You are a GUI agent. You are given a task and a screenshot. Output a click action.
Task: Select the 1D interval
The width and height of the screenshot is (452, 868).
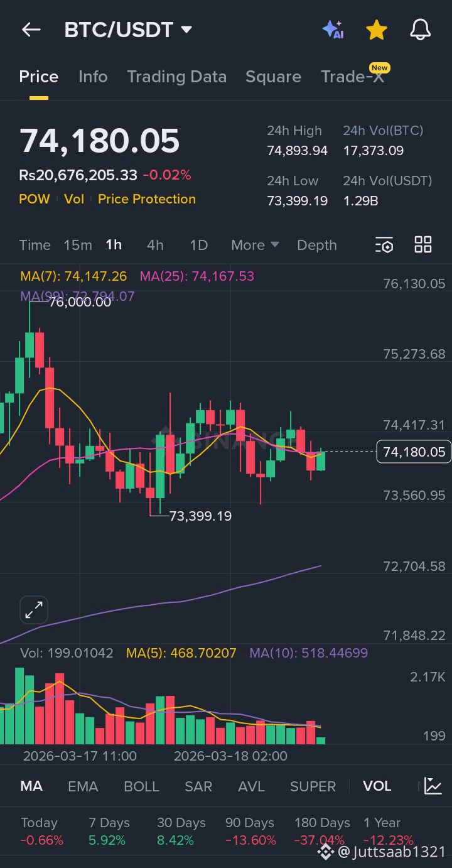coord(198,245)
